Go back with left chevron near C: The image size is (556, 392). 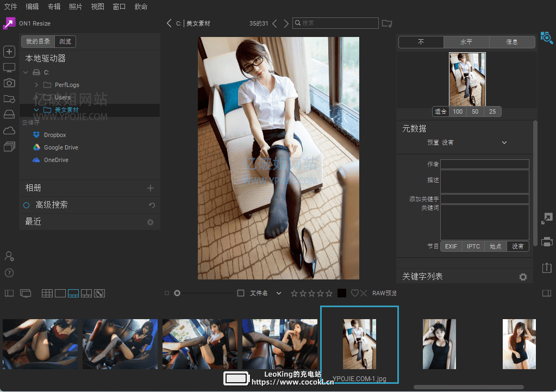point(169,23)
